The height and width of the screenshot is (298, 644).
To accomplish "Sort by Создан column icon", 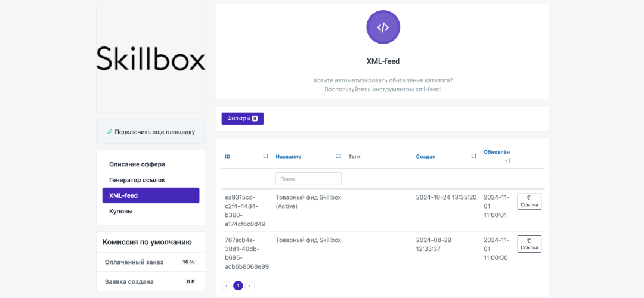I will 473,156.
